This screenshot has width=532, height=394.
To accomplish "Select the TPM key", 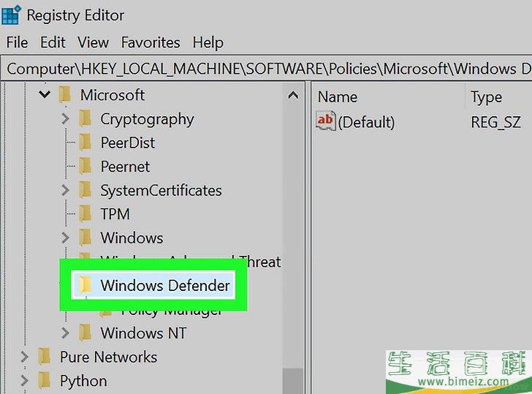I will pos(115,213).
